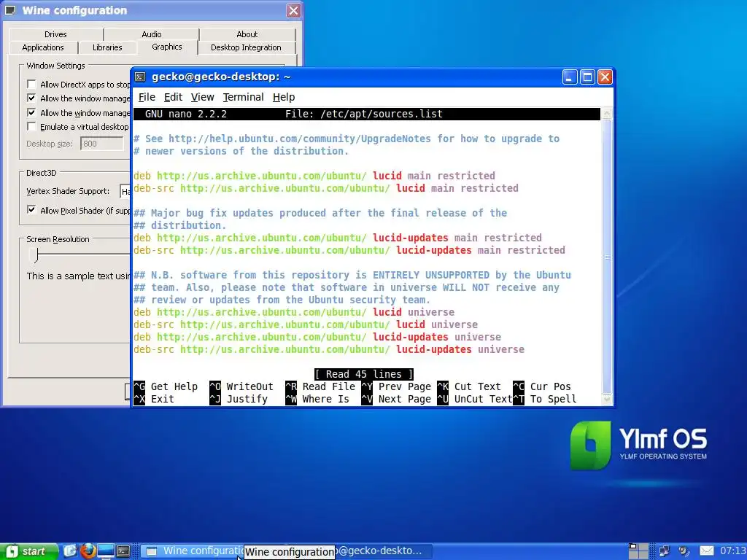Image resolution: width=747 pixels, height=560 pixels.
Task: Click the nano title 'File: /etc/apt/sources.list'
Action: (364, 114)
